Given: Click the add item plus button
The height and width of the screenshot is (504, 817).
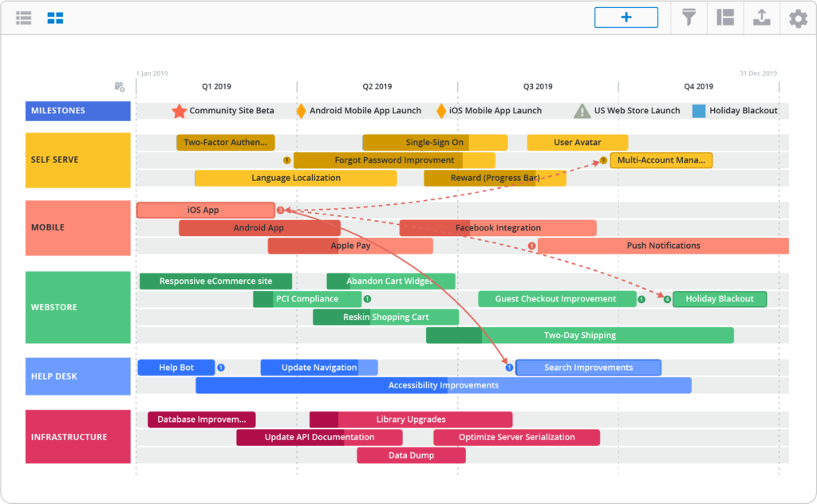Looking at the screenshot, I should [626, 18].
